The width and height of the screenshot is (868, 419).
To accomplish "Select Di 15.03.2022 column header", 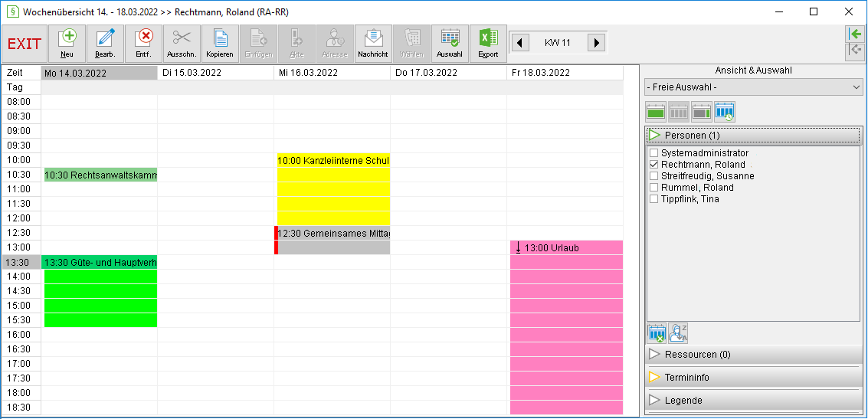I will 216,73.
